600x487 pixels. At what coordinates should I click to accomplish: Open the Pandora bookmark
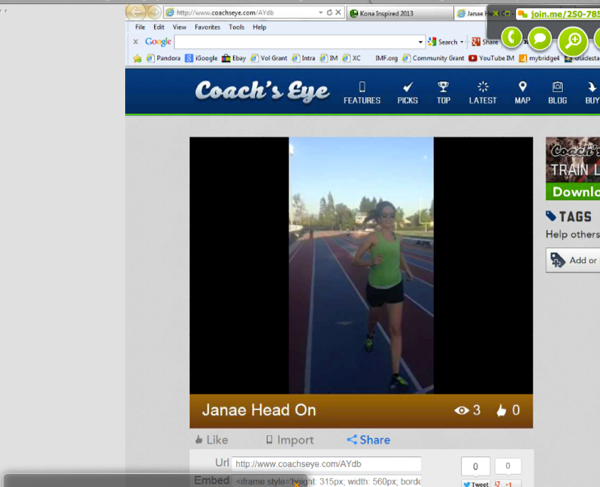163,58
